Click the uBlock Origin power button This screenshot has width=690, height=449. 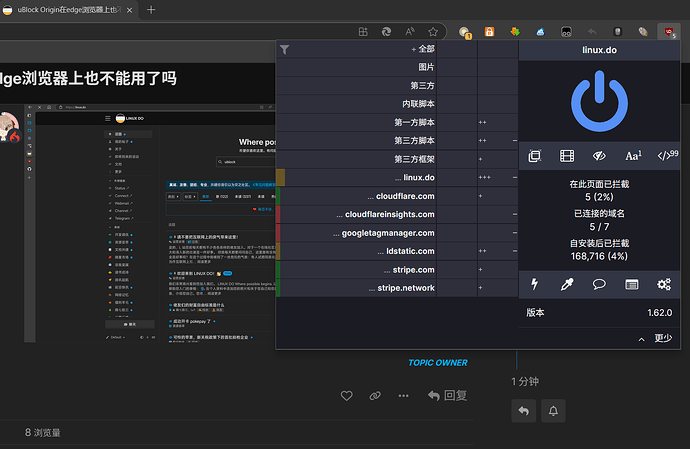tap(599, 101)
